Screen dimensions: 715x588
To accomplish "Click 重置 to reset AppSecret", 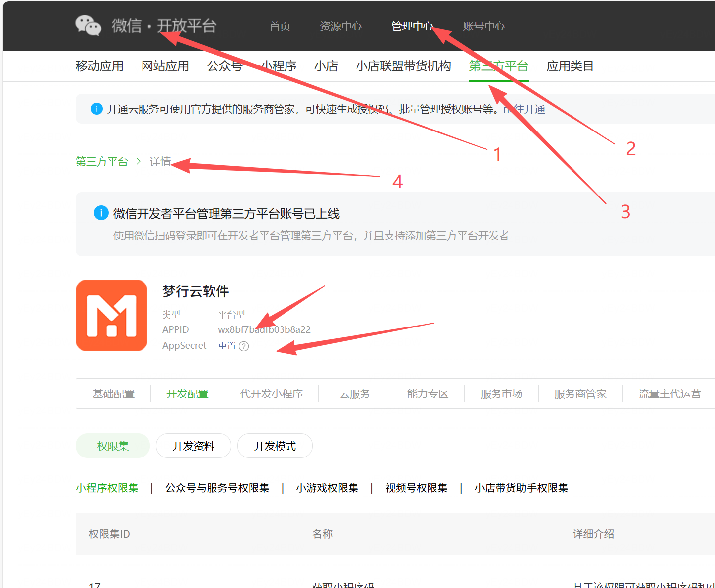I will click(x=227, y=346).
